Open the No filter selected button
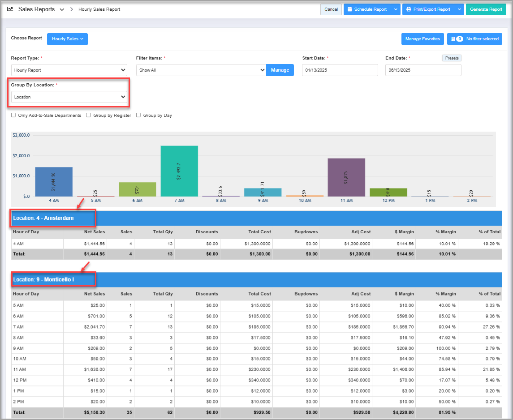 point(474,39)
